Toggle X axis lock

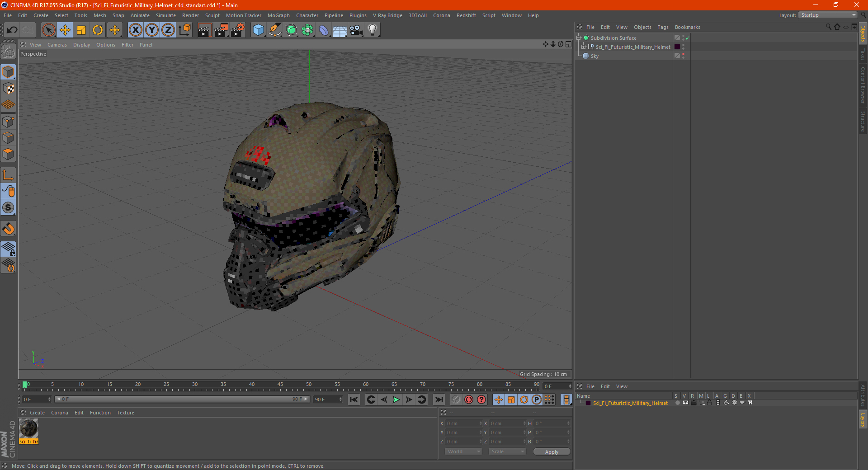click(x=135, y=30)
